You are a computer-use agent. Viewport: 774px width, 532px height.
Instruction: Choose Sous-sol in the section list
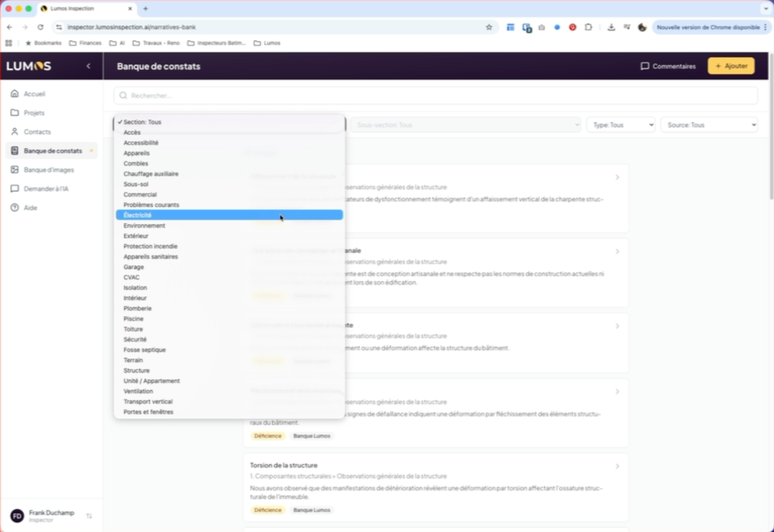pyautogui.click(x=229, y=184)
